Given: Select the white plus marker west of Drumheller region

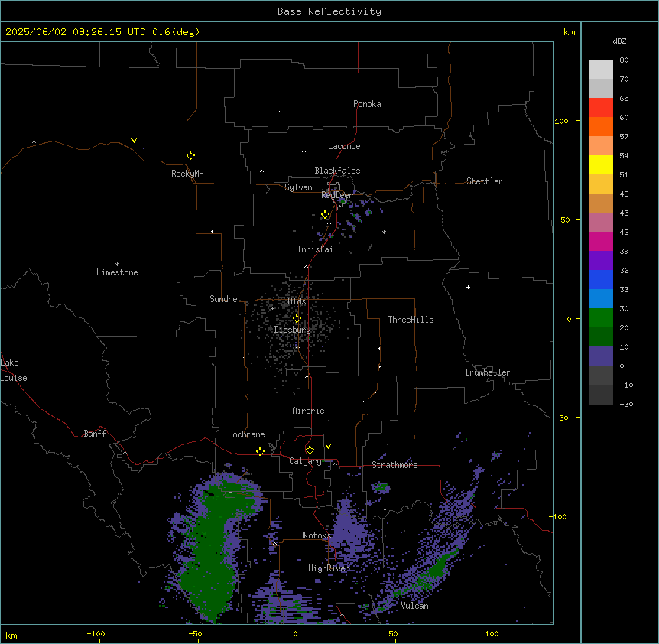Looking at the screenshot, I should (468, 287).
